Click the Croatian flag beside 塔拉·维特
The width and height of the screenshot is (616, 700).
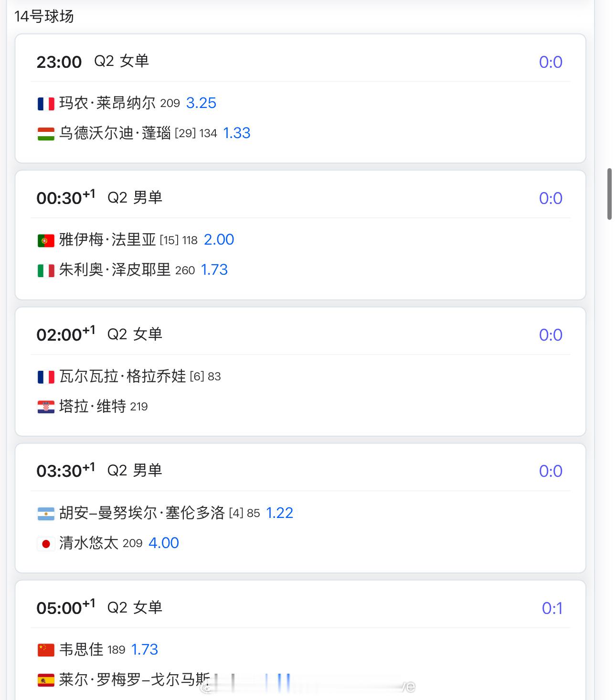pyautogui.click(x=46, y=407)
